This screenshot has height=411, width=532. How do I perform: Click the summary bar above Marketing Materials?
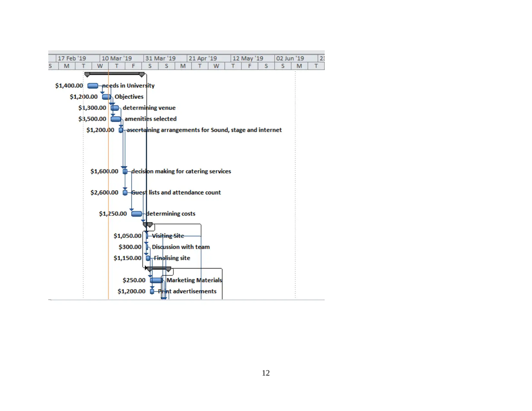click(159, 269)
